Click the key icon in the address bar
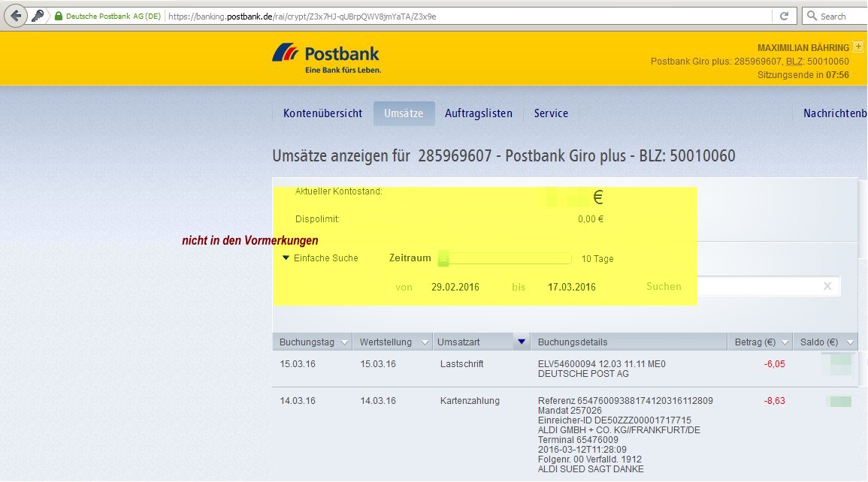This screenshot has height=482, width=868. click(x=38, y=16)
